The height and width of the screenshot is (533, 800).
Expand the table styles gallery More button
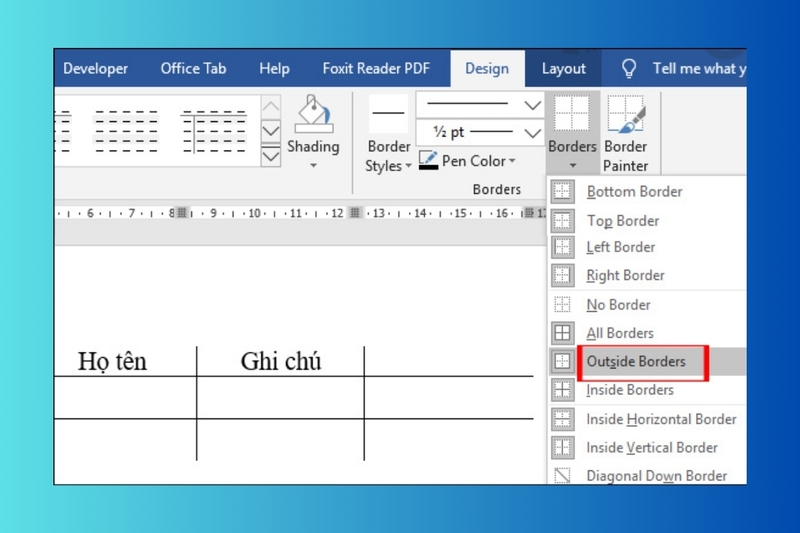tap(270, 156)
